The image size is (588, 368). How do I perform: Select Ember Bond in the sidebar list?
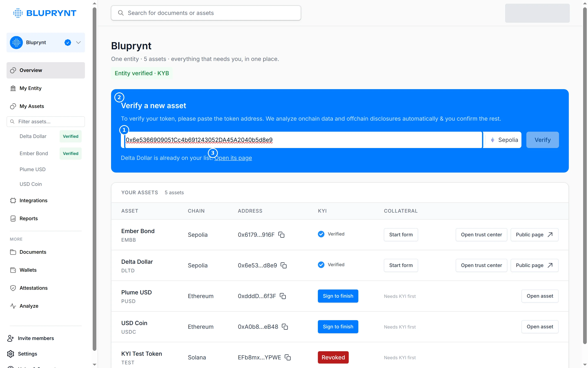(34, 153)
